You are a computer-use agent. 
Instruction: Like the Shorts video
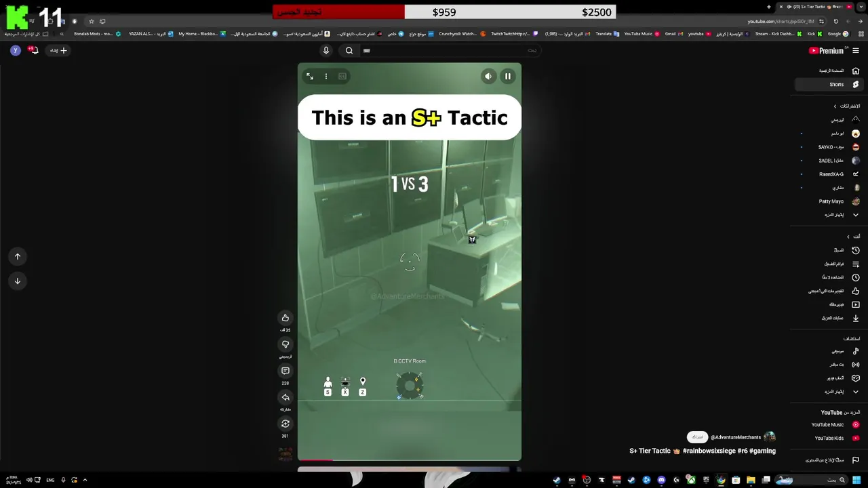pyautogui.click(x=285, y=318)
